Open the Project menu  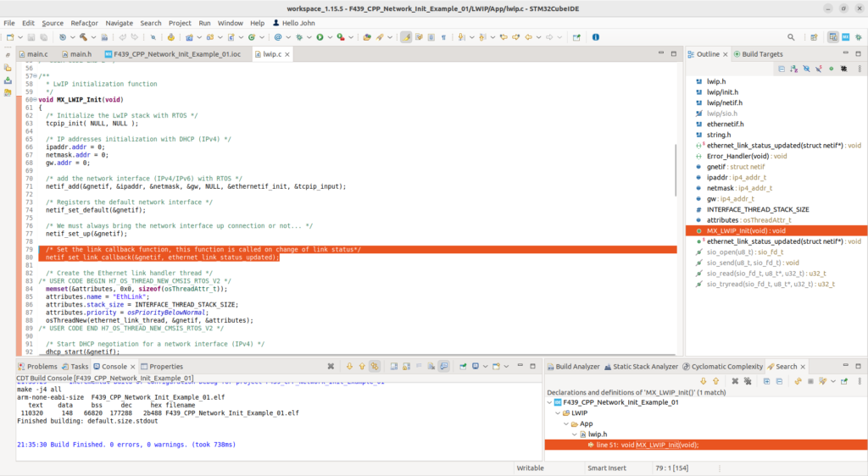point(180,23)
